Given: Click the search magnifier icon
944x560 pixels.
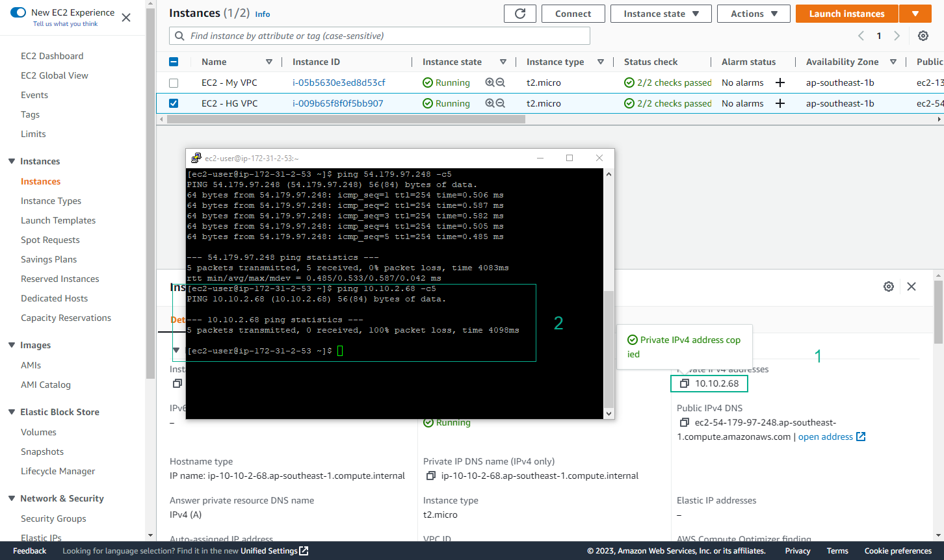Looking at the screenshot, I should (x=179, y=36).
